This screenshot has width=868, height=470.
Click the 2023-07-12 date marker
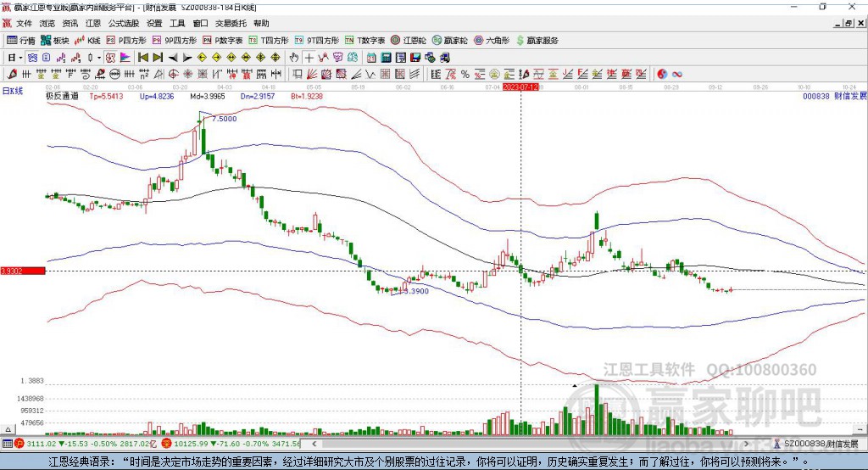(520, 87)
